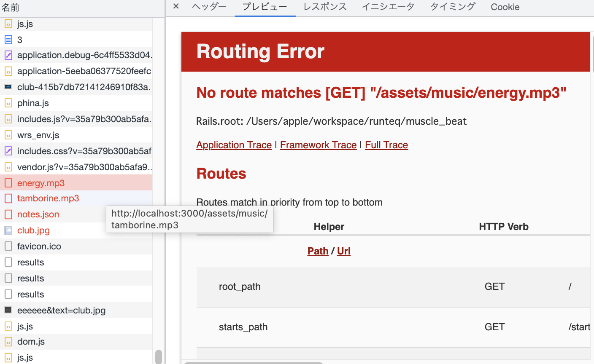Select the includes.css request row

pos(76,151)
